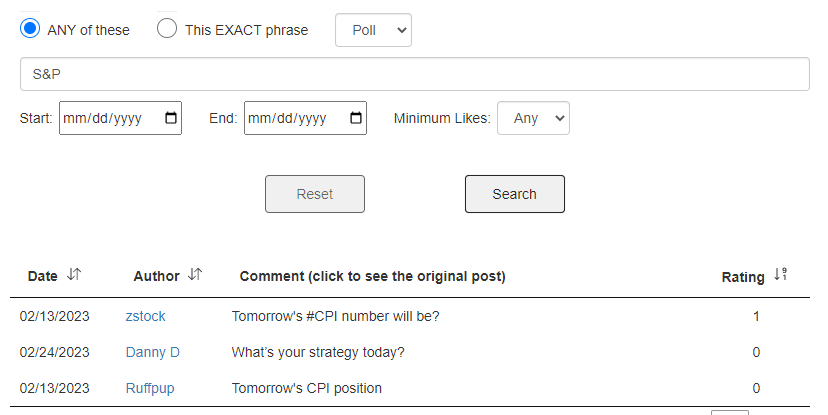Select the ANY of these radio option
828x415 pixels.
[x=30, y=29]
